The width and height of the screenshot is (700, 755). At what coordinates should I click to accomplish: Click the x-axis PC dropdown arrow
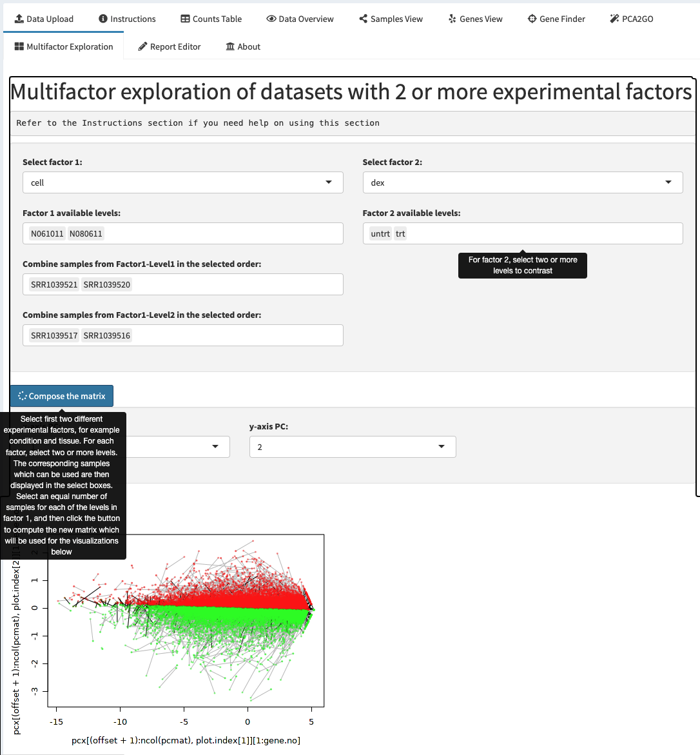click(x=215, y=447)
